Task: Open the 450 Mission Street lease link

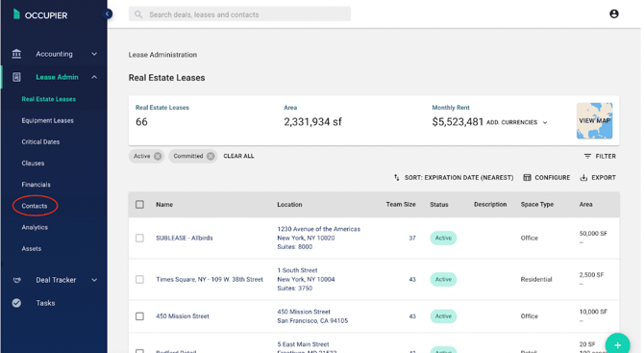Action: 183,316
